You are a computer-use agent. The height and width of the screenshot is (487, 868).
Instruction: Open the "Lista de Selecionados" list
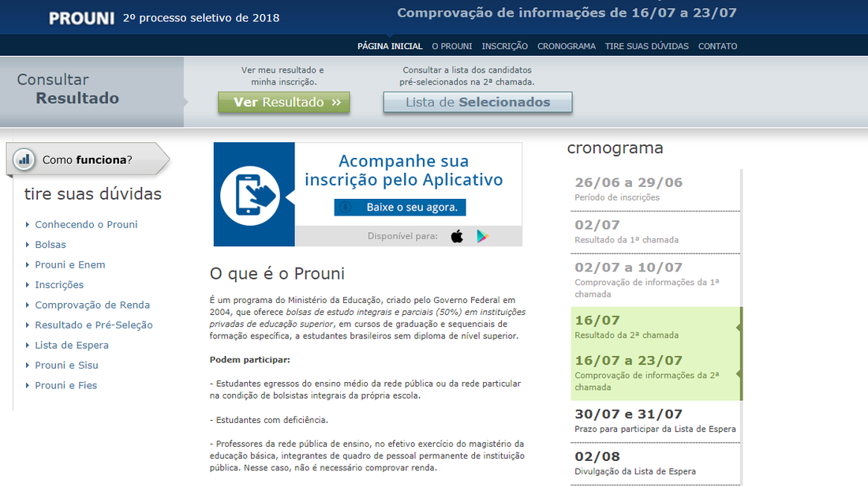pos(477,102)
